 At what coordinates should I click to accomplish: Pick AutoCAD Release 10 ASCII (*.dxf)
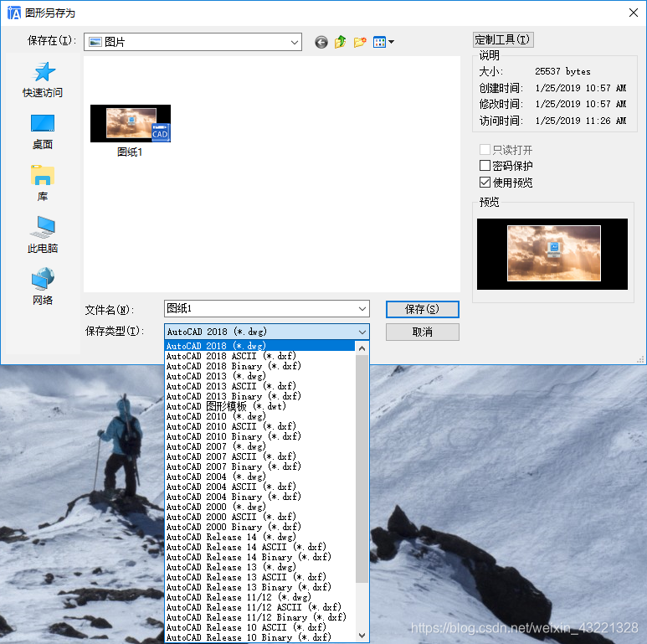[260, 627]
